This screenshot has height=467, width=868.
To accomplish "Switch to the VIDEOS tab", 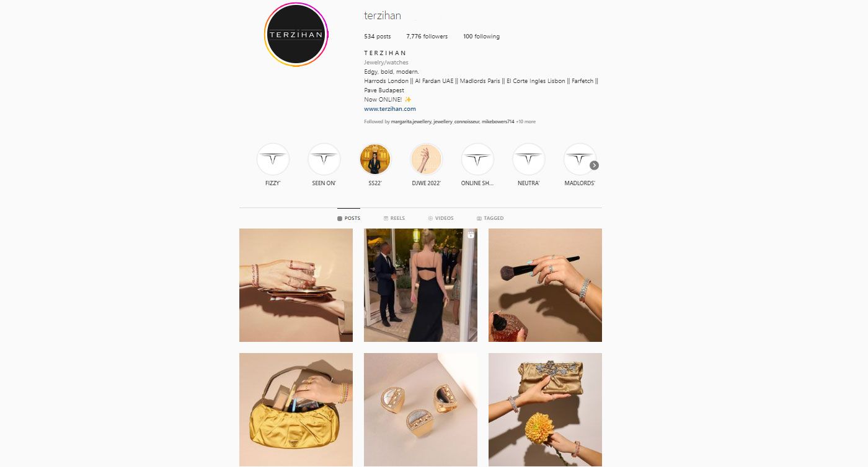I will (x=441, y=218).
